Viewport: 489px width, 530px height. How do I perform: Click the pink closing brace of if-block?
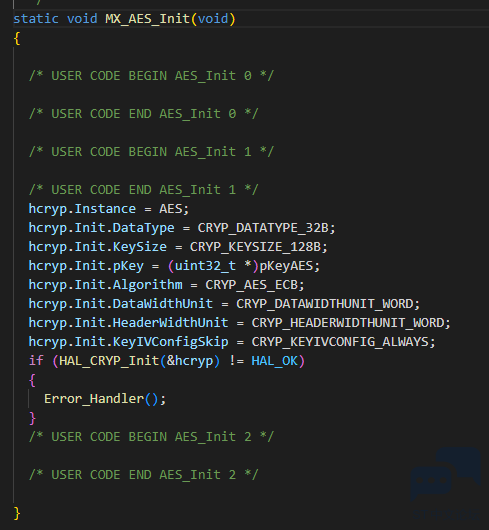[32, 418]
